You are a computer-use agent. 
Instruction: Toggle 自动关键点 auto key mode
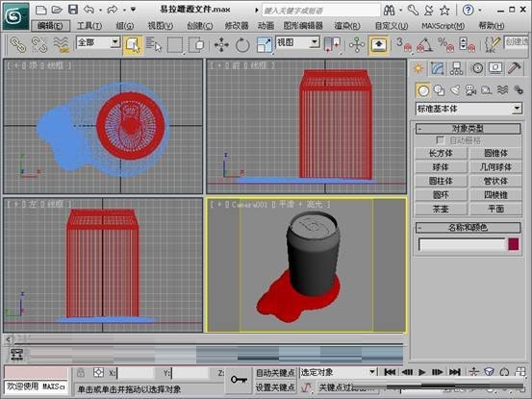(275, 373)
